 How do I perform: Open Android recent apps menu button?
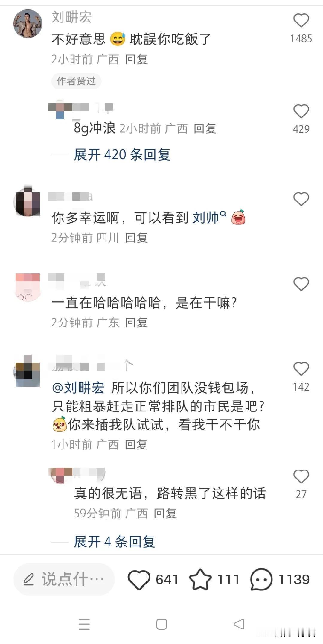click(84, 624)
